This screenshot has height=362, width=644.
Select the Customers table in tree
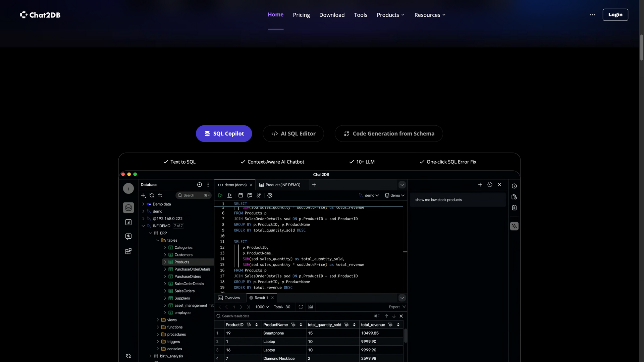tap(183, 255)
